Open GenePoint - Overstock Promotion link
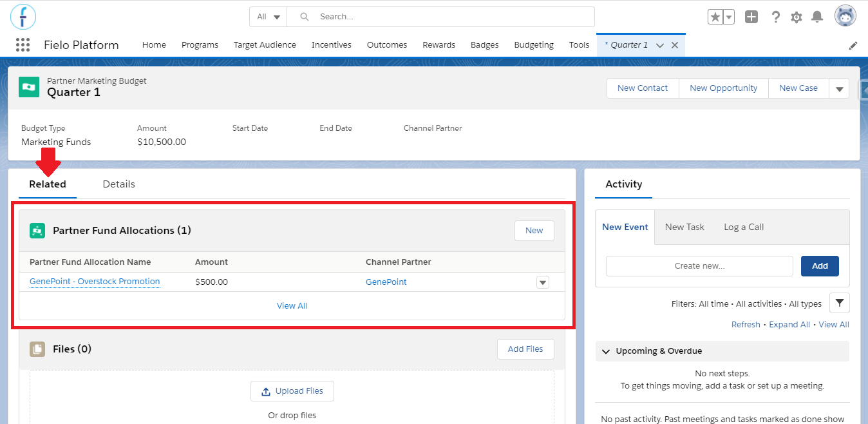 pyautogui.click(x=95, y=282)
